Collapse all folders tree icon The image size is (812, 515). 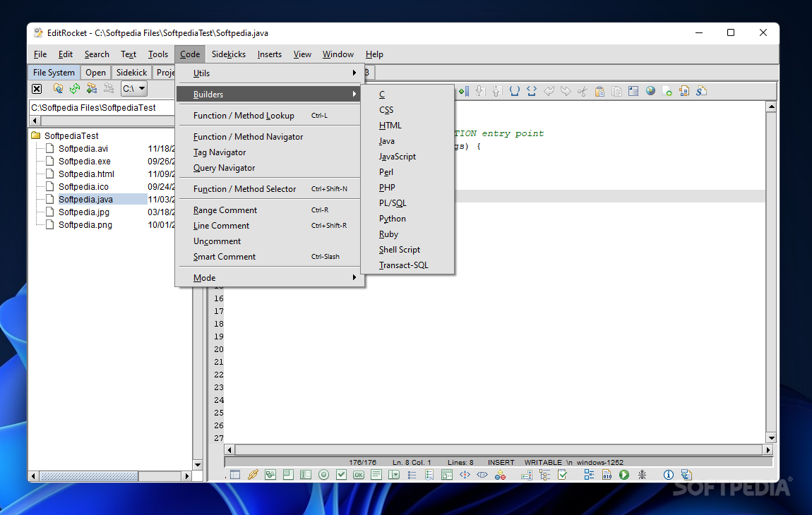coord(109,88)
